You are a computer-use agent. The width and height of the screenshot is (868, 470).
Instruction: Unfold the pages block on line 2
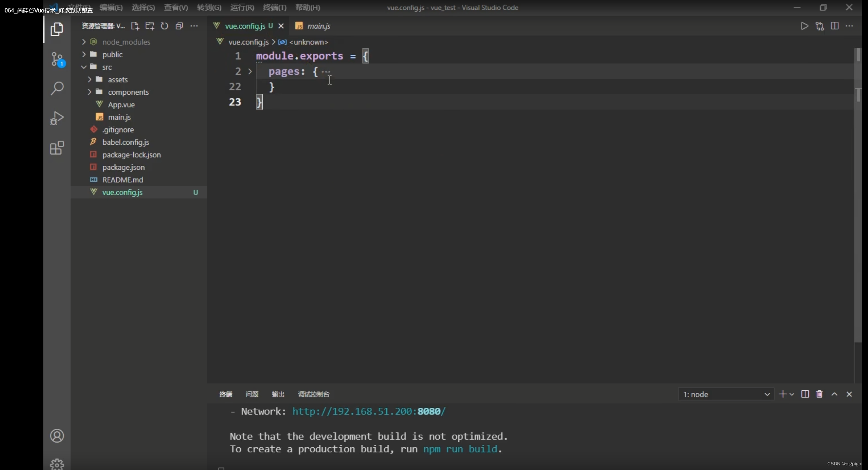click(x=250, y=72)
